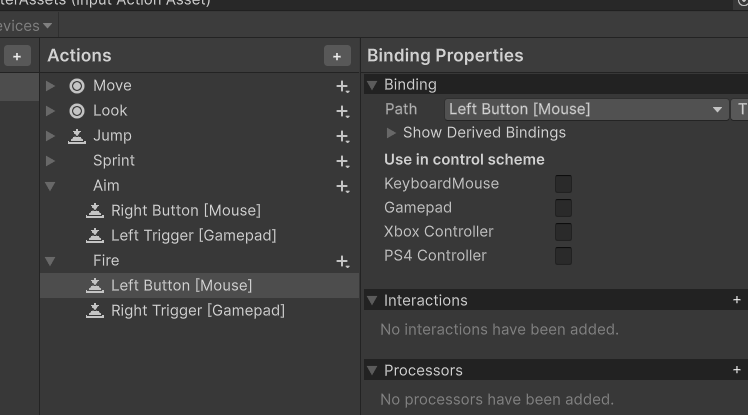
Task: Expand Show Derived Bindings
Action: pos(392,133)
